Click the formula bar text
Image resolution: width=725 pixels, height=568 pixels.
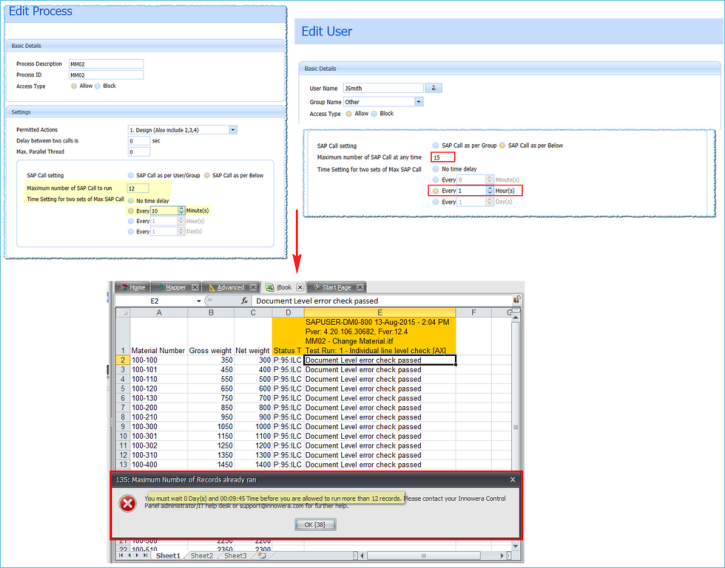[317, 301]
